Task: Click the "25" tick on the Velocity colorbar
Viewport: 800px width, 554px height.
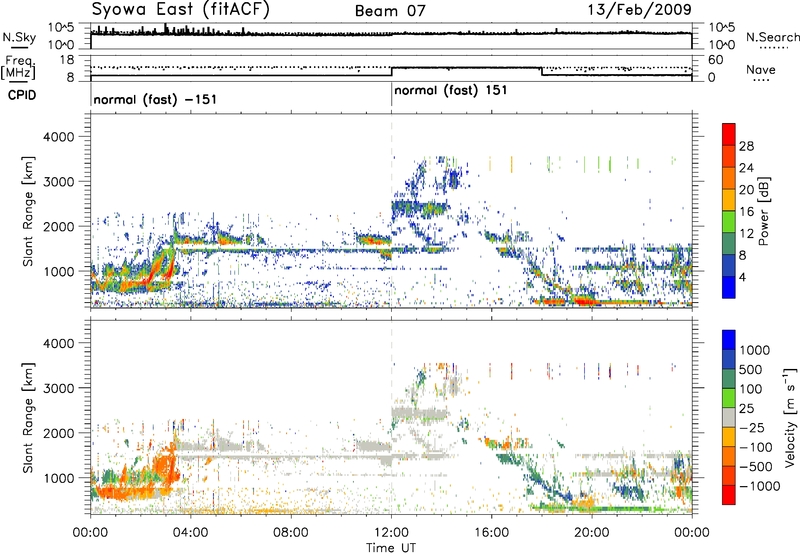Action: (x=747, y=408)
